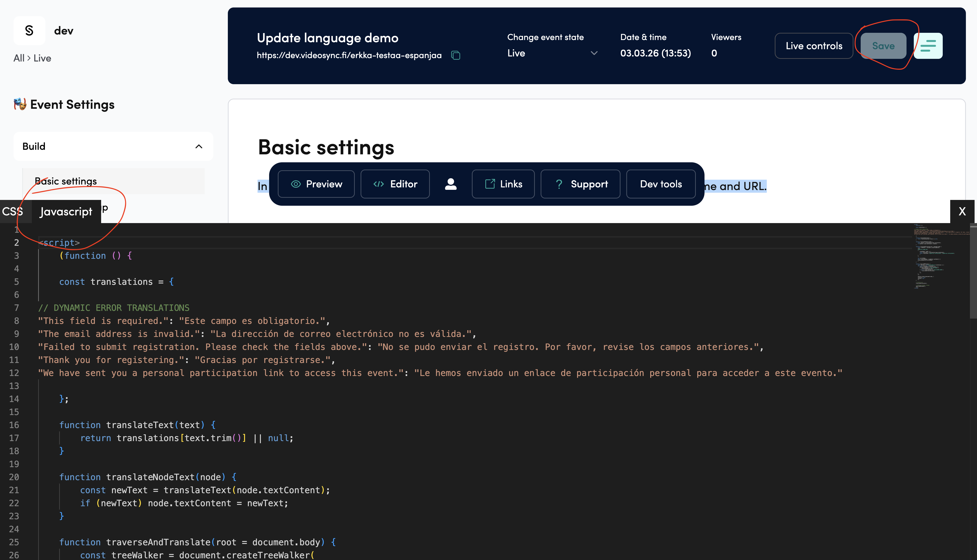977x560 pixels.
Task: Copy the event URL with the clipboard icon
Action: (456, 55)
